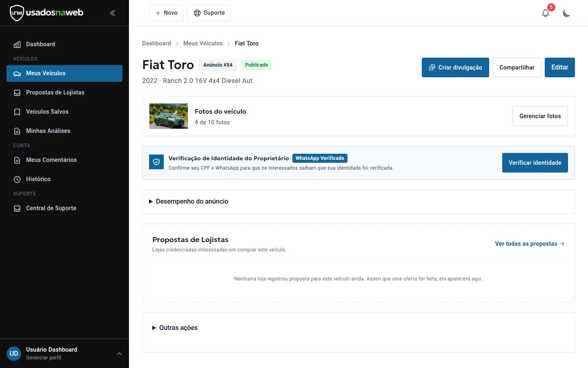Open the Fiat Toro photo thumbnail
The image size is (588, 368).
coord(169,116)
